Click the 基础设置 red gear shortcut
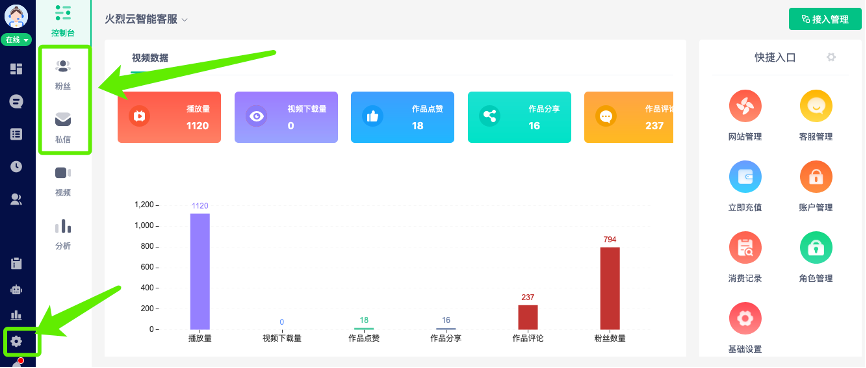 click(745, 318)
